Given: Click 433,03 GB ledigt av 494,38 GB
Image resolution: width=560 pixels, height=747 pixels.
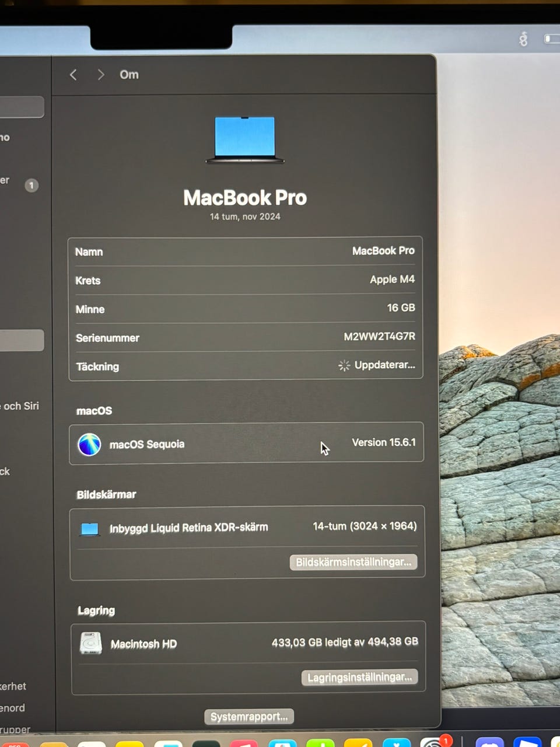Looking at the screenshot, I should (345, 642).
